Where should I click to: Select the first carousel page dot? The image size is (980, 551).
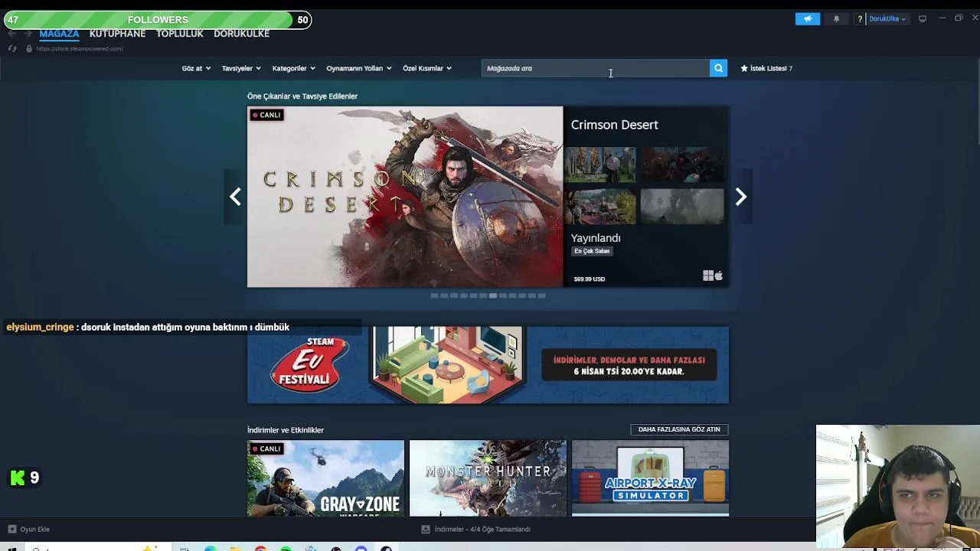click(434, 295)
